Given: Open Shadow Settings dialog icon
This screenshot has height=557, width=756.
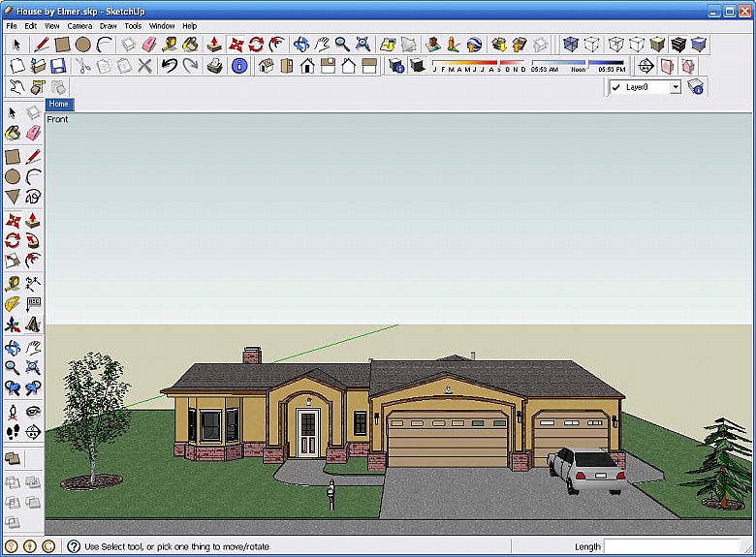Looking at the screenshot, I should pyautogui.click(x=396, y=66).
